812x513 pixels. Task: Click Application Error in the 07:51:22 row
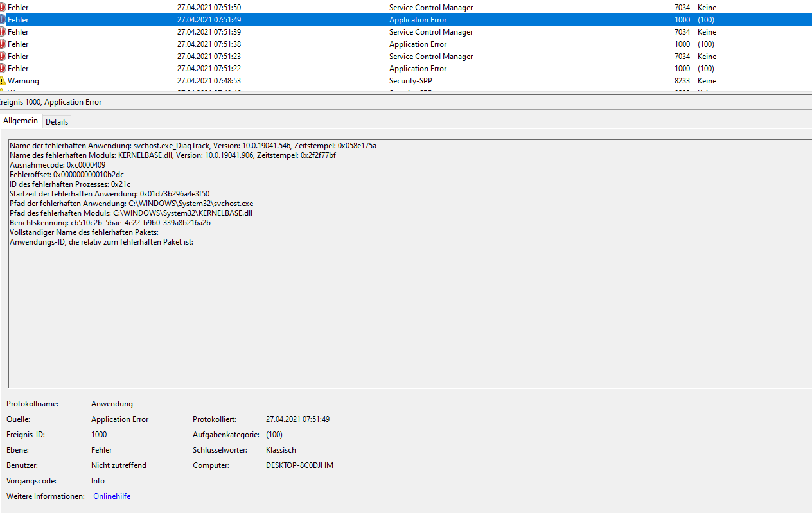tap(418, 69)
